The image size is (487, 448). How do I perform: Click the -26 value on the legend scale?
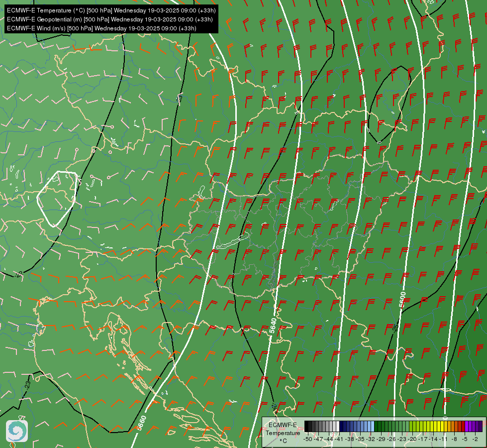coord(391,439)
